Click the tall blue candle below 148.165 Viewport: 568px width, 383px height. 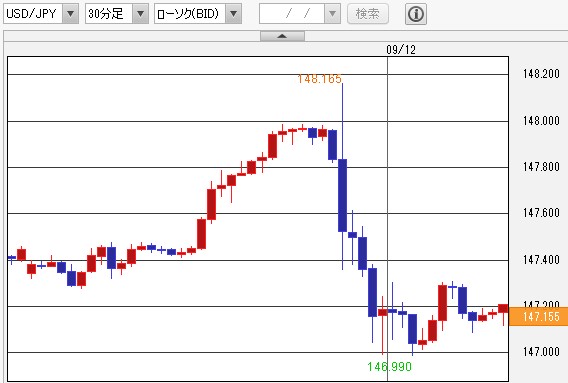point(342,195)
